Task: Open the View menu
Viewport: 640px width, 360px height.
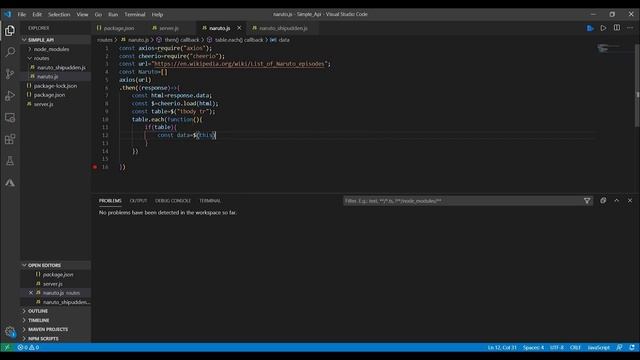Action: [82, 14]
